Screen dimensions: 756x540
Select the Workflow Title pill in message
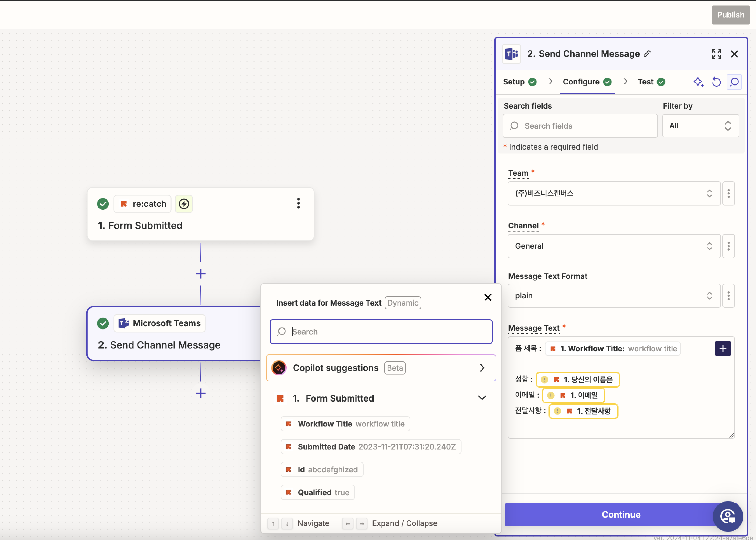(613, 349)
